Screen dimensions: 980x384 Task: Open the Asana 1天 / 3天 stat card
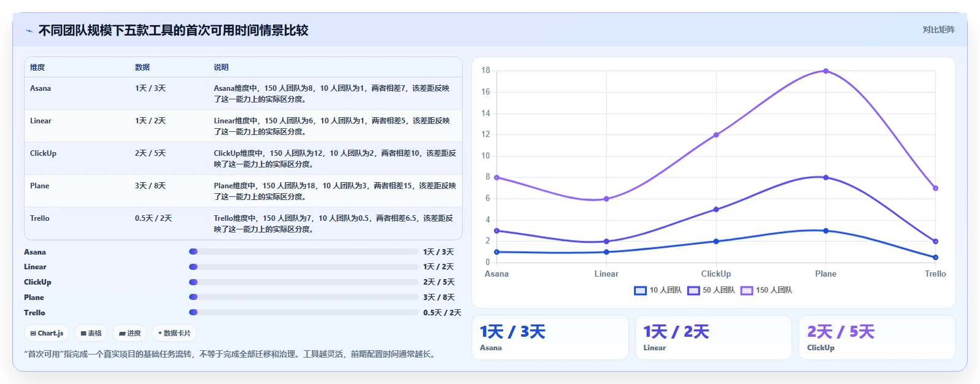550,337
